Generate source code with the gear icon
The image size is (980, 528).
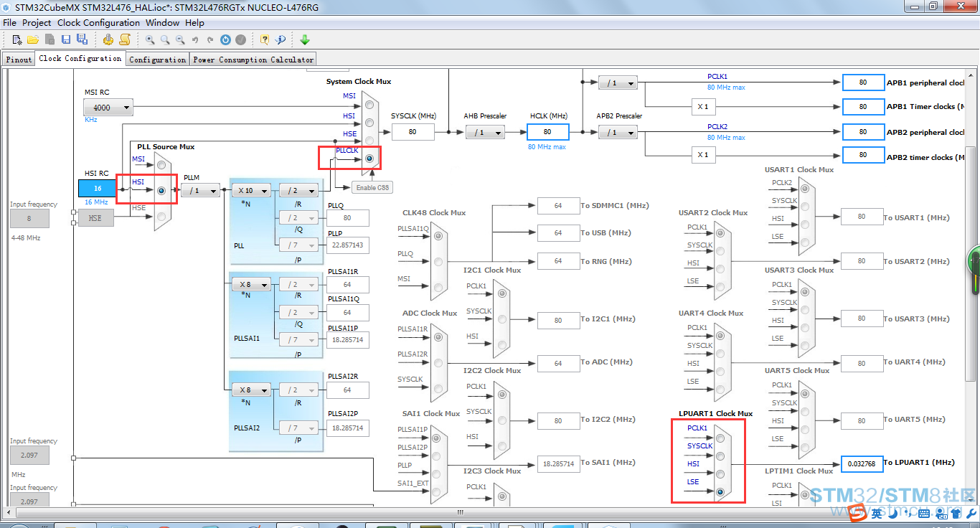pos(108,39)
